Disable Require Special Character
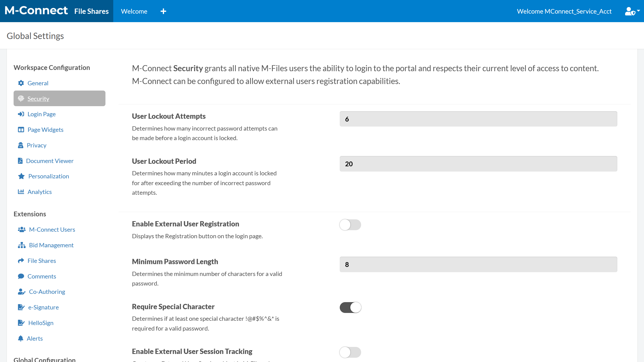 click(x=350, y=307)
